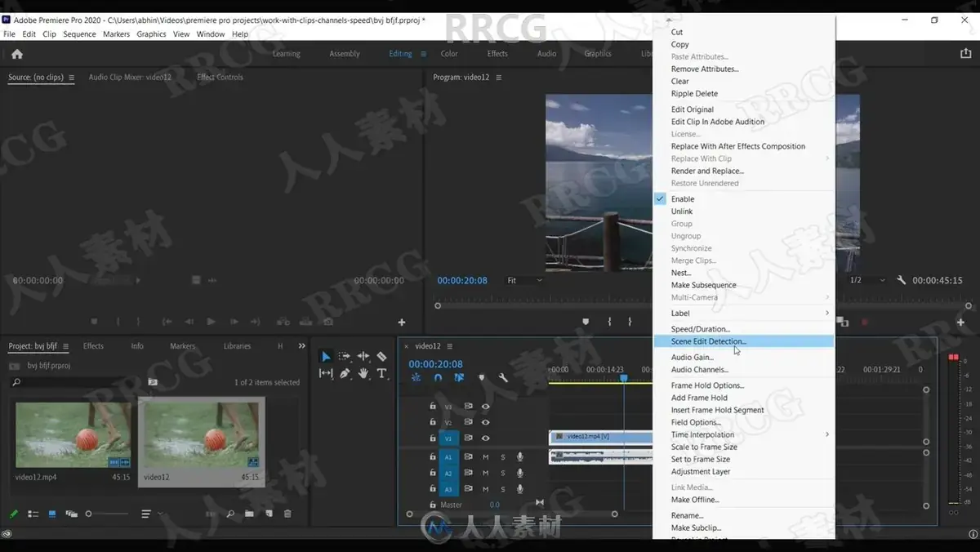Toggle the V1 track lock
The height and width of the screenshot is (552, 980).
[x=433, y=438]
